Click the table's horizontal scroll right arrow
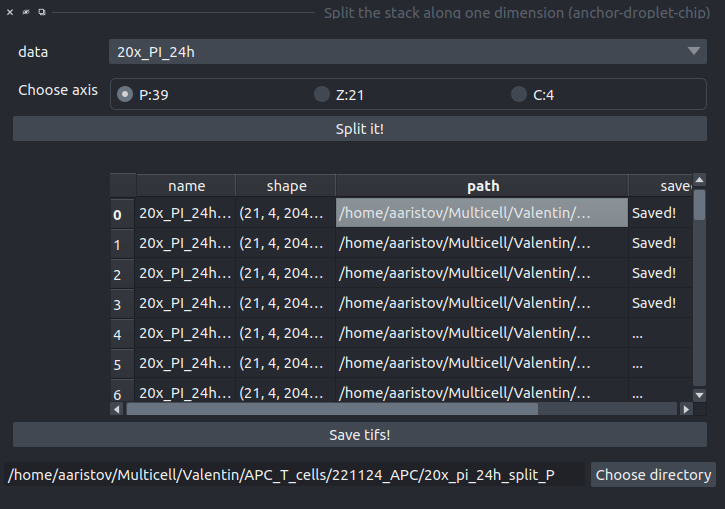Screen dimensions: 725x509 [686, 409]
